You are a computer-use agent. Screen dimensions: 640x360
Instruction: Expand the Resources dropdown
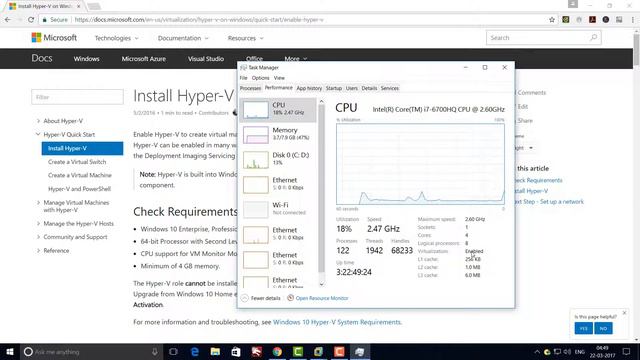pos(246,38)
